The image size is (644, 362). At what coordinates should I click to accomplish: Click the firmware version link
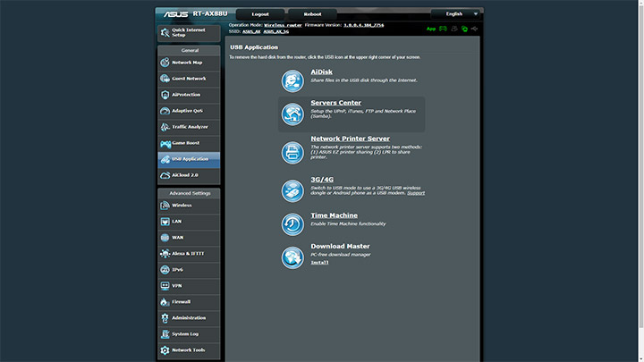tap(364, 25)
